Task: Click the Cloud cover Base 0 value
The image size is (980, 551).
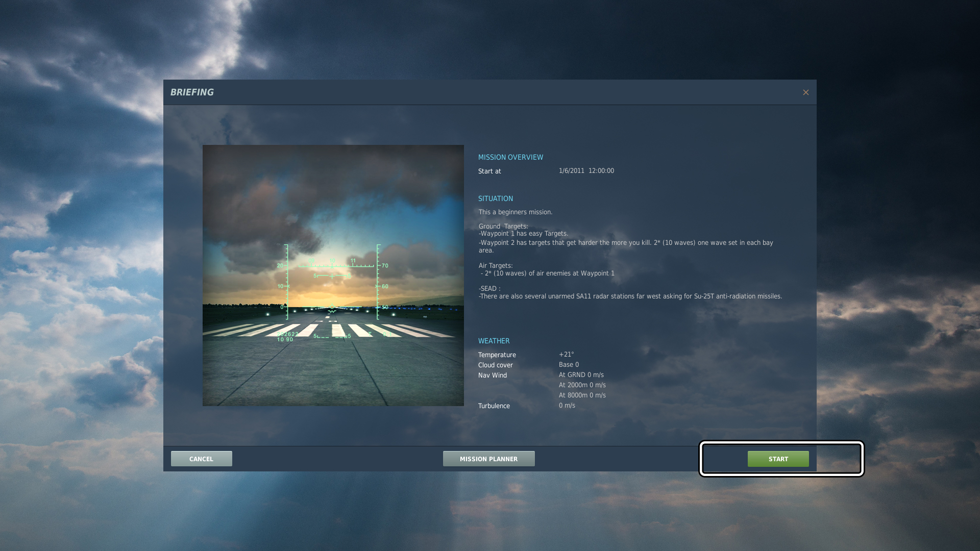Action: pos(569,365)
